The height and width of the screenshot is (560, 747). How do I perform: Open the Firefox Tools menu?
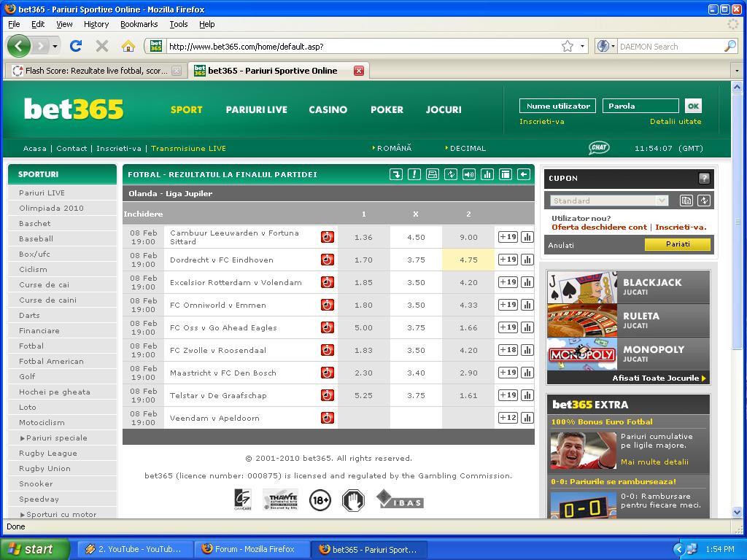[178, 24]
